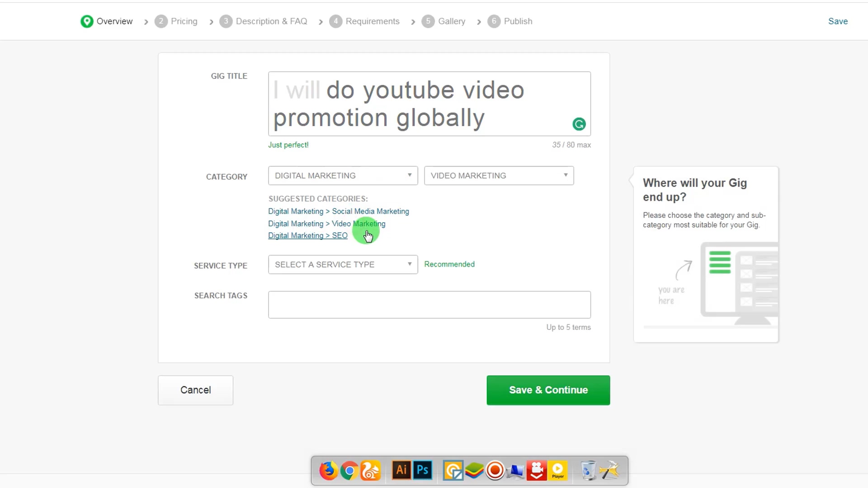Launch Adobe Illustrator from the dock
Image resolution: width=868 pixels, height=488 pixels.
coord(401,470)
